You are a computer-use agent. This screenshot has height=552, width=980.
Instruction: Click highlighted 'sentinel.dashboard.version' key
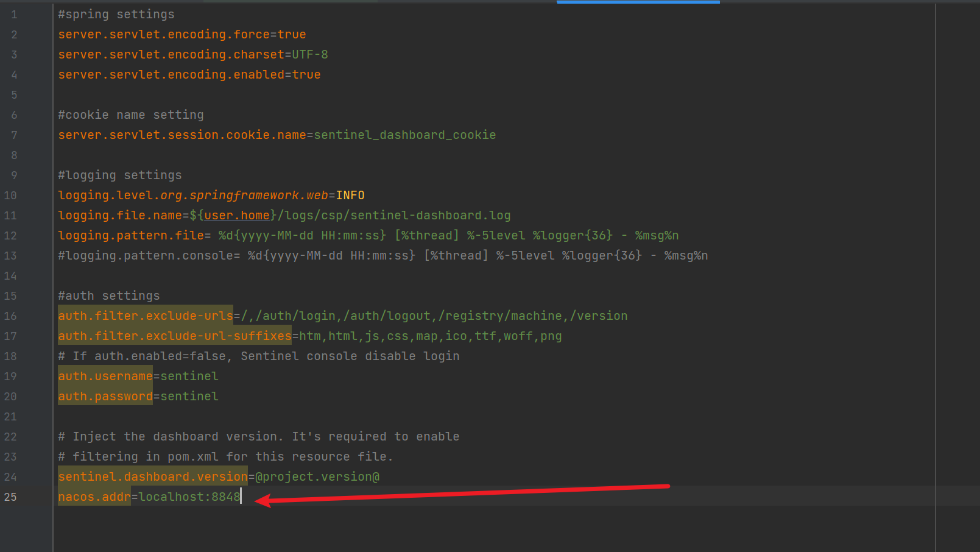tap(153, 477)
